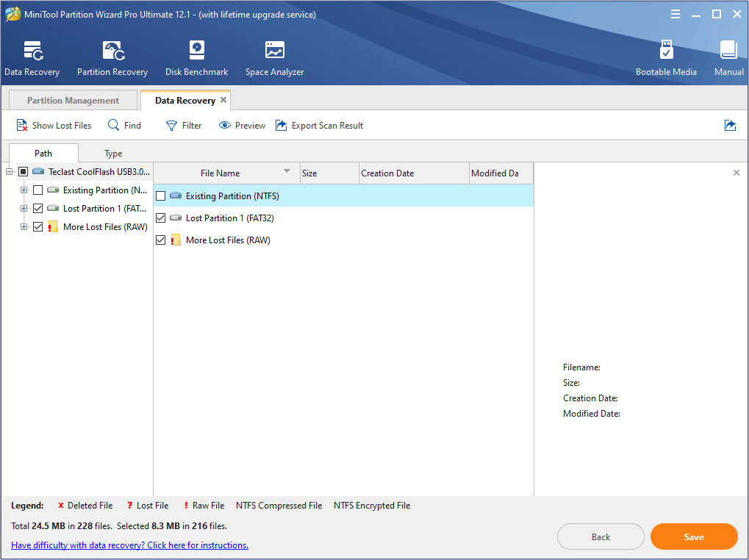Open the Manual
This screenshot has width=749, height=560.
click(729, 58)
